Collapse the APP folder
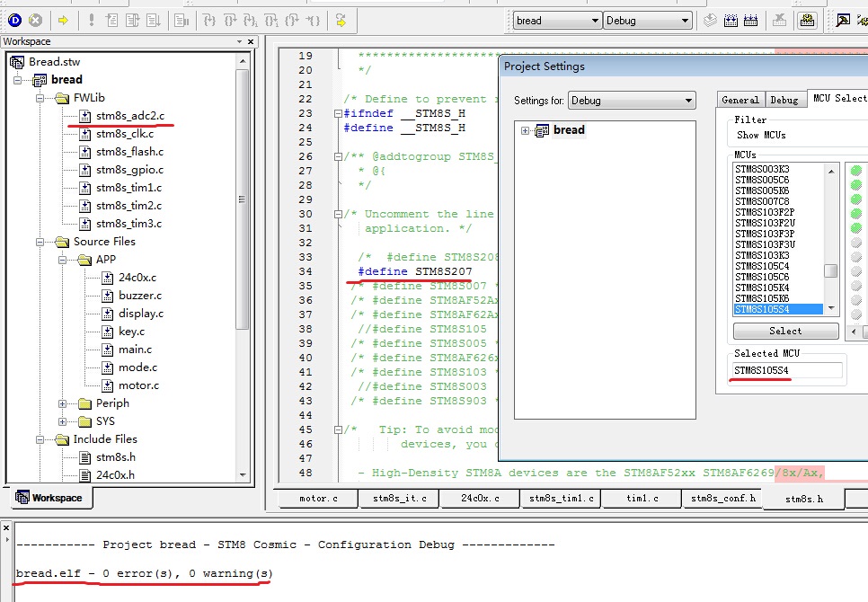The height and width of the screenshot is (602, 868). (63, 260)
